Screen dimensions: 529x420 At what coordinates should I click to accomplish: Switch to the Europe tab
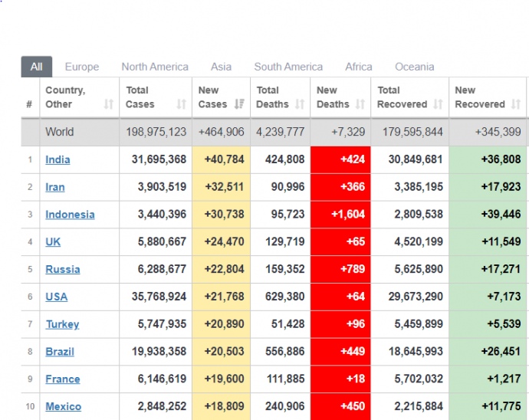tap(82, 67)
